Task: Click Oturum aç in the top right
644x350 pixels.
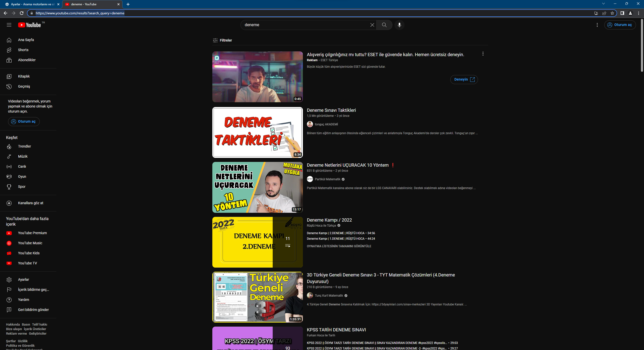Action: tap(620, 25)
